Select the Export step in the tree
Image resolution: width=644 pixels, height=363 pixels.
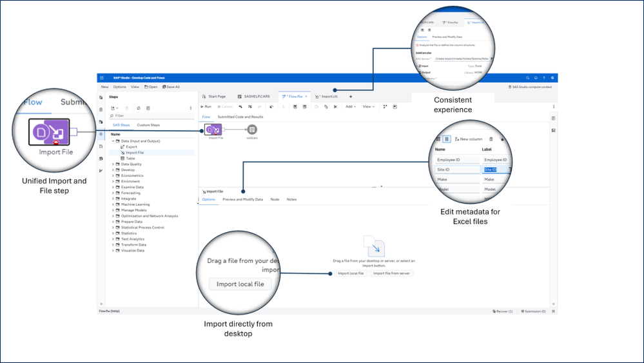(x=132, y=146)
